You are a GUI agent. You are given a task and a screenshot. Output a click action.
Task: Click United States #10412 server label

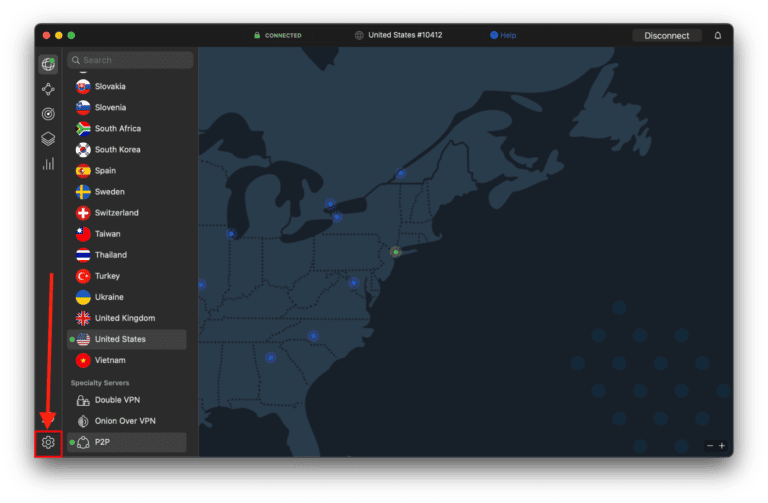tap(404, 36)
